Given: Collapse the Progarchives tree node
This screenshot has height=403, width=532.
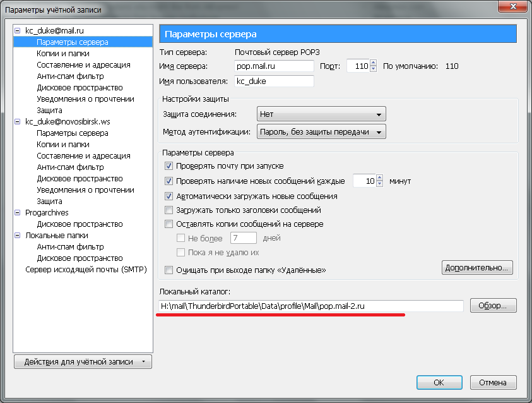Looking at the screenshot, I should [x=18, y=213].
